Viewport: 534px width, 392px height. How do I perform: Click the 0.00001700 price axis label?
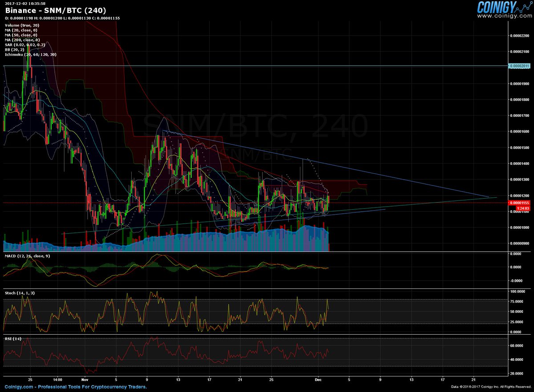pyautogui.click(x=520, y=116)
